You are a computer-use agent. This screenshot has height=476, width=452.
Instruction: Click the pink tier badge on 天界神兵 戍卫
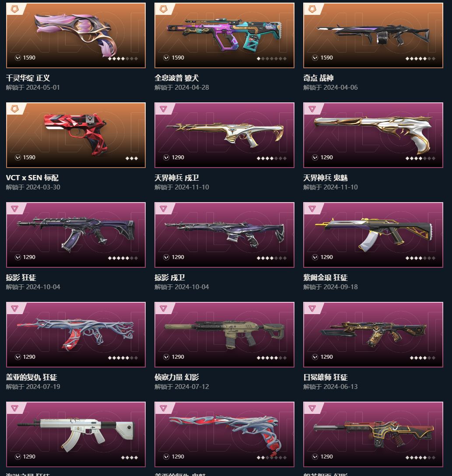coord(163,109)
